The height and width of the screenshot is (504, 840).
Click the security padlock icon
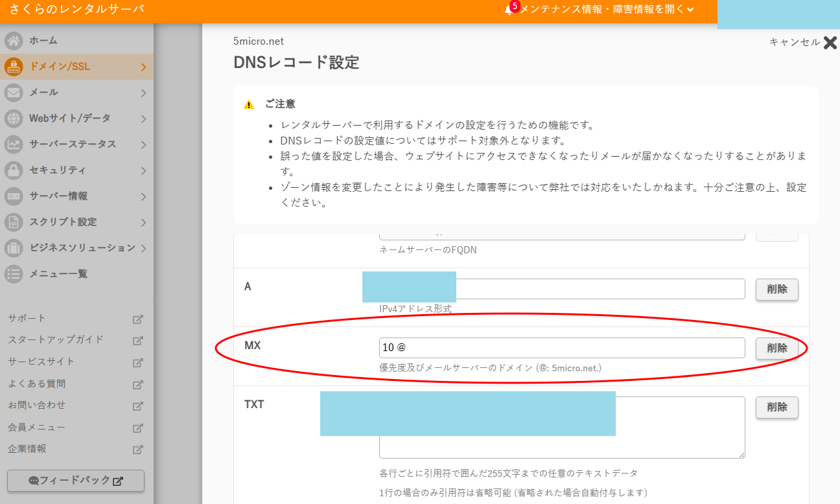tap(14, 170)
